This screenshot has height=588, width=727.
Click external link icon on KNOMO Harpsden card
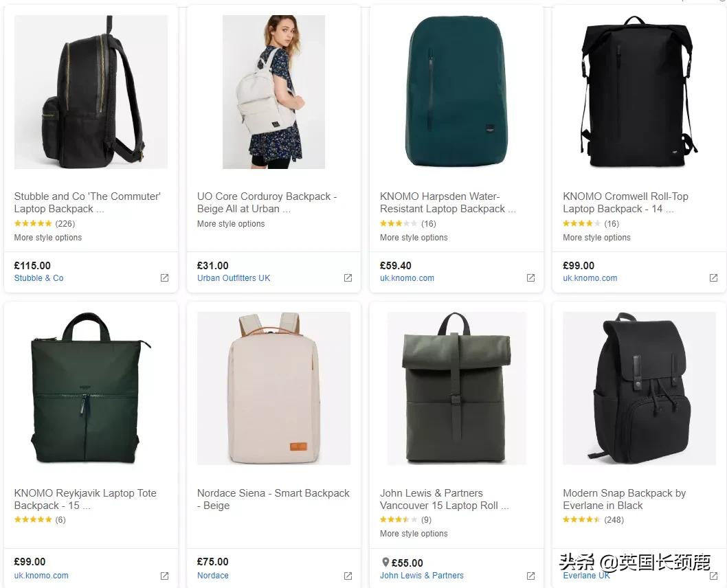(530, 278)
